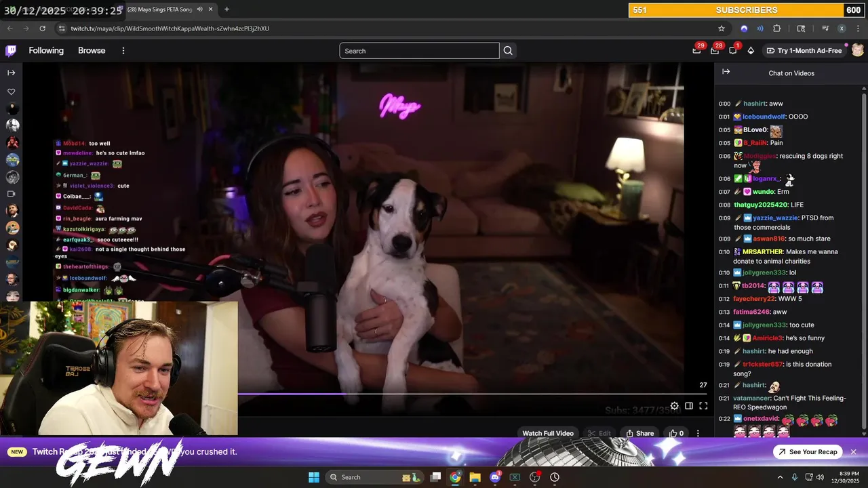Bookmark this page with the star
868x488 pixels.
point(722,28)
